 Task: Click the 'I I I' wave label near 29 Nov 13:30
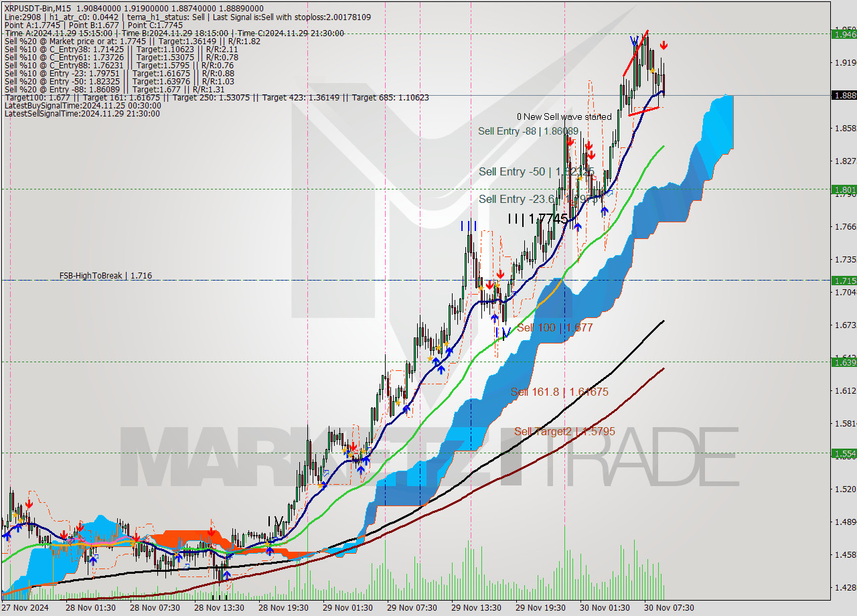[x=469, y=226]
